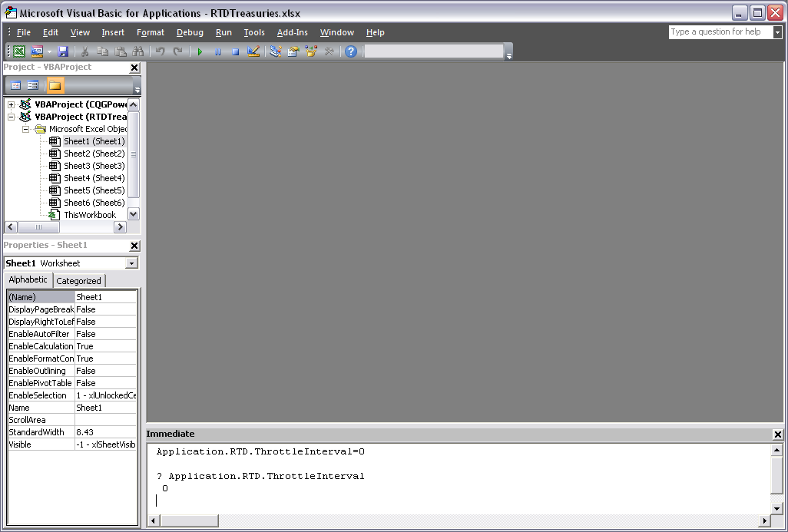Open the Sheet1 Worksheet object dropdown

[x=131, y=263]
